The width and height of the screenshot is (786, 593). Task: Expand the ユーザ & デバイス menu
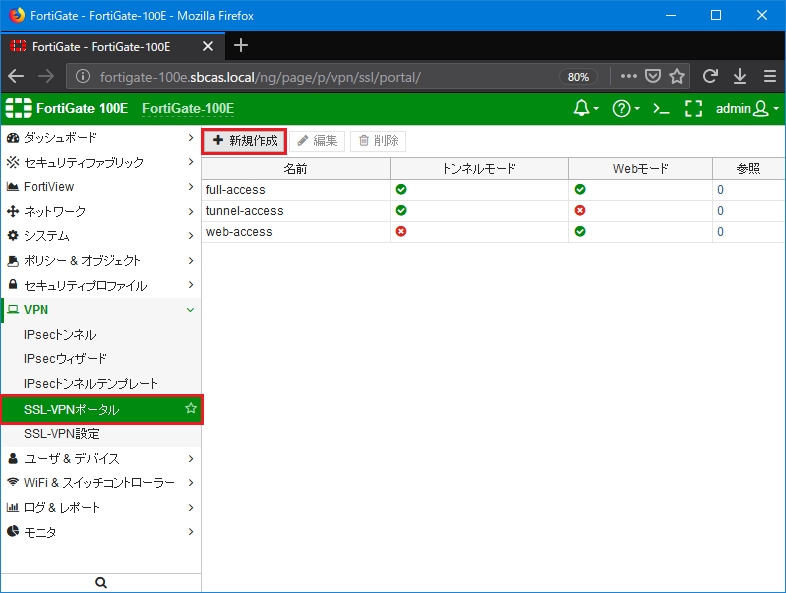pos(100,458)
